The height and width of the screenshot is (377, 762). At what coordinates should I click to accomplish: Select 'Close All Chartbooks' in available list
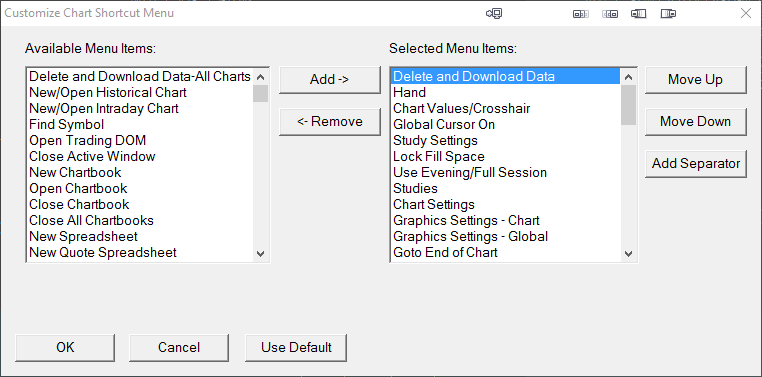point(140,221)
